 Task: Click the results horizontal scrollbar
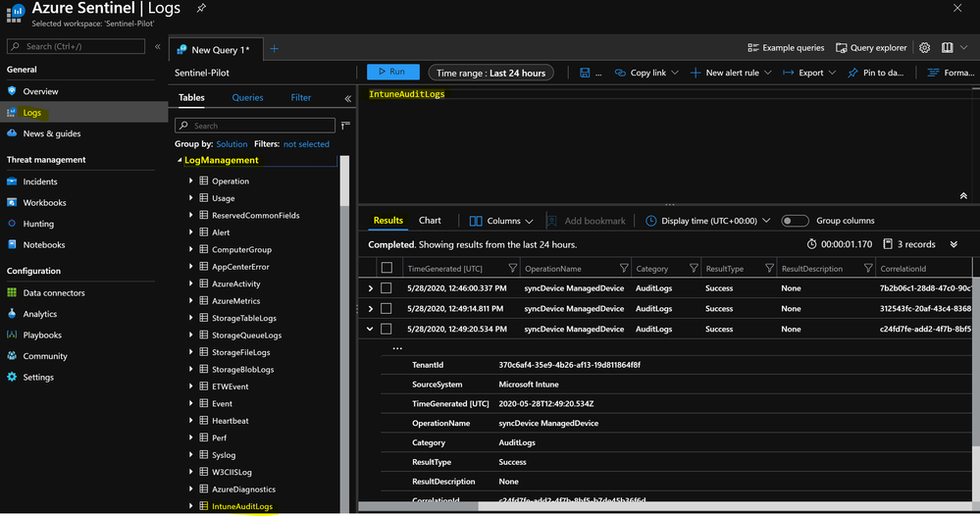[x=419, y=506]
